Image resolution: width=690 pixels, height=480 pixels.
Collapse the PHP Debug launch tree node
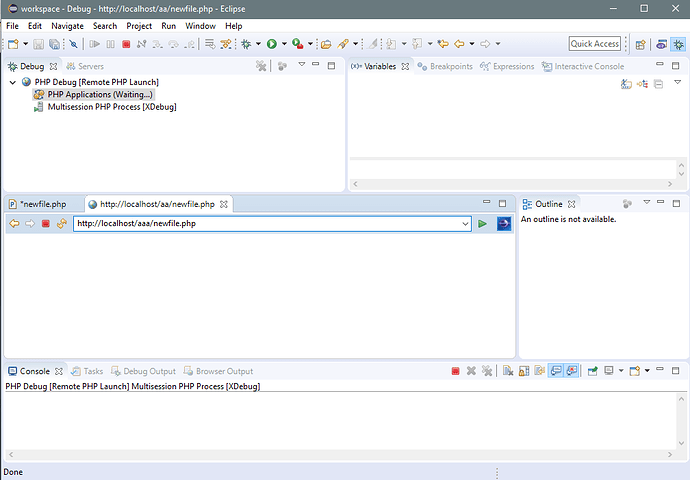click(12, 82)
